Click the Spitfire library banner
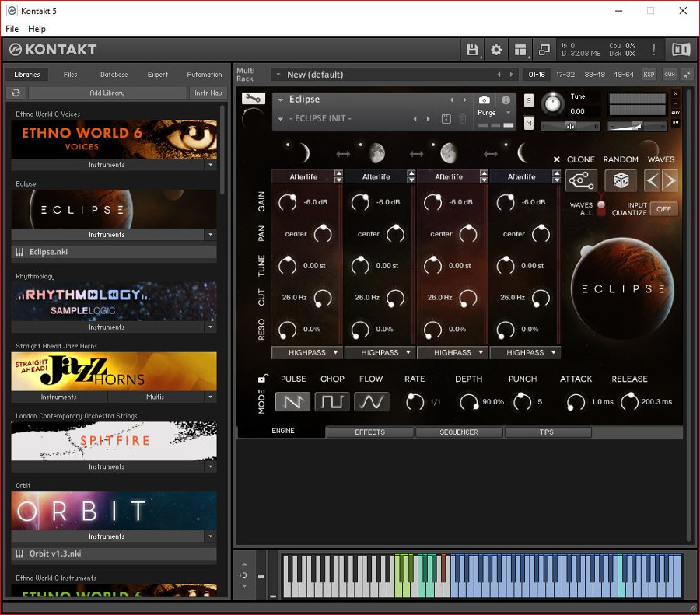 [114, 441]
